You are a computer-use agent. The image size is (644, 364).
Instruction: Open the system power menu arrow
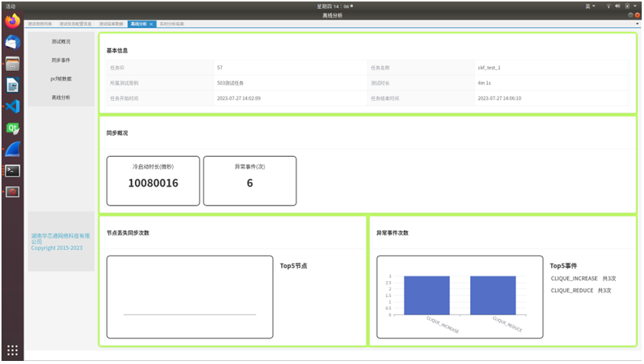coord(634,5)
